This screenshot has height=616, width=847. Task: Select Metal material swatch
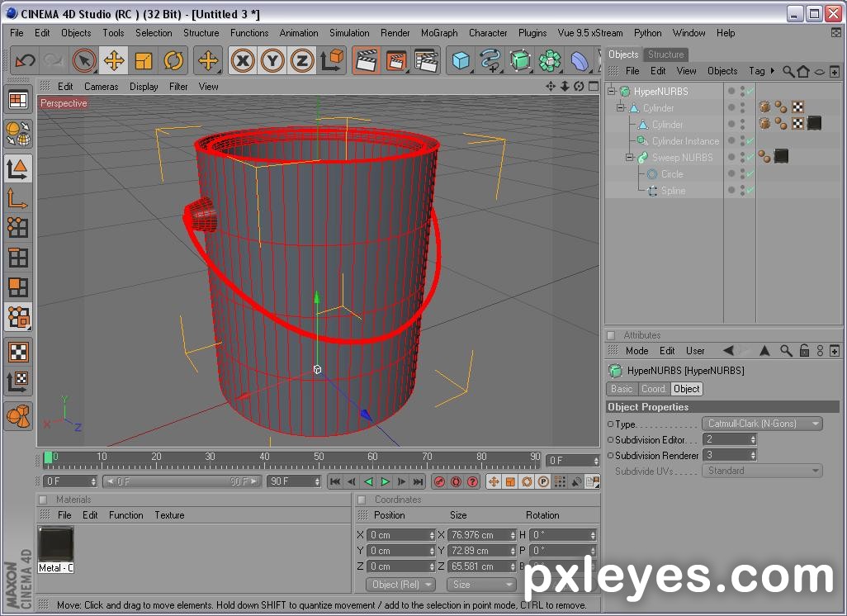(x=55, y=545)
